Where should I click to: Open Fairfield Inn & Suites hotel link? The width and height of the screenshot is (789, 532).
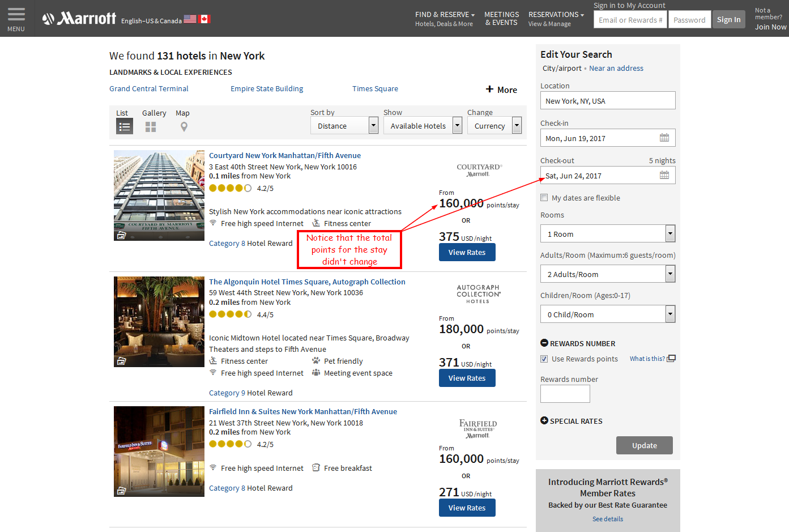click(x=303, y=411)
